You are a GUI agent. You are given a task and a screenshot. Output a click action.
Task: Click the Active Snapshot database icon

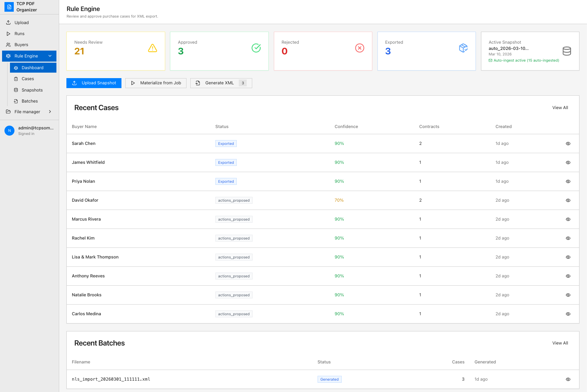567,51
